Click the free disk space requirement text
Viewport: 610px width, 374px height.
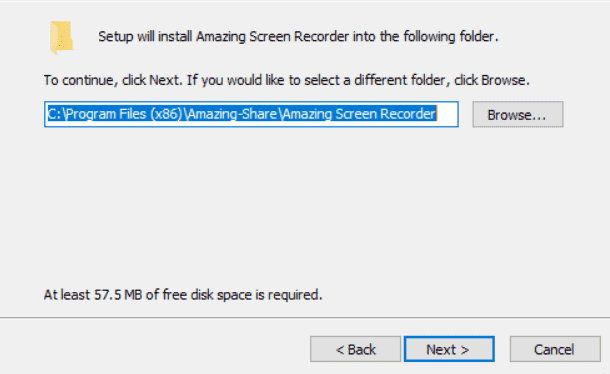(x=183, y=295)
